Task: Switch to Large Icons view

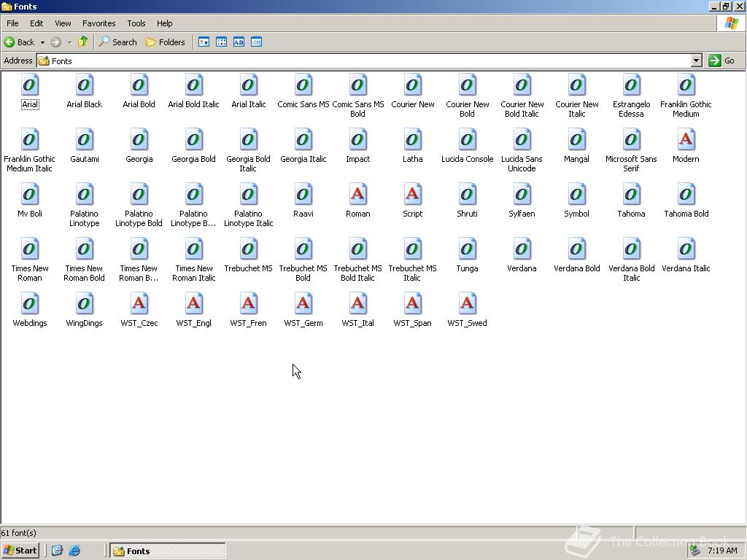Action: pyautogui.click(x=204, y=42)
